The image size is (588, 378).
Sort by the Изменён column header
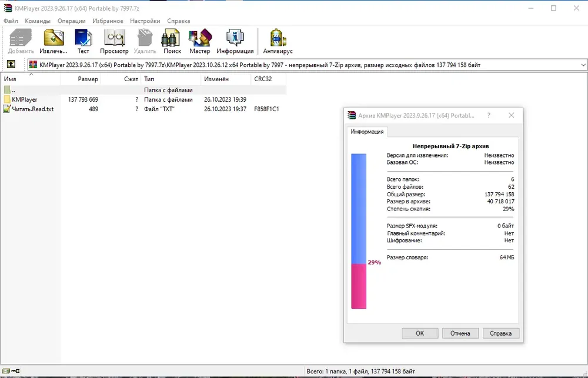tap(226, 79)
